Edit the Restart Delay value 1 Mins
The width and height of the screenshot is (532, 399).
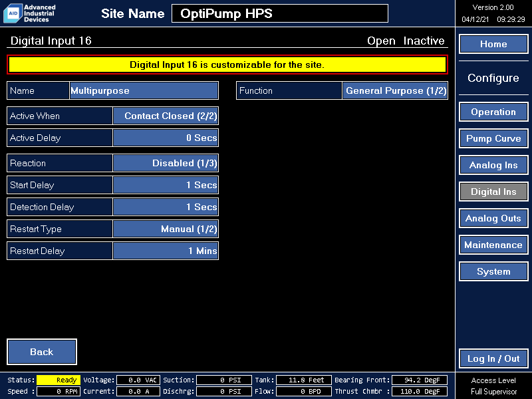pos(166,251)
